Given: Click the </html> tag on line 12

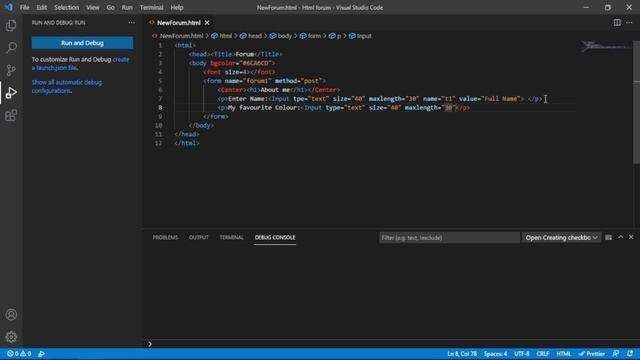Looking at the screenshot, I should pyautogui.click(x=187, y=143).
